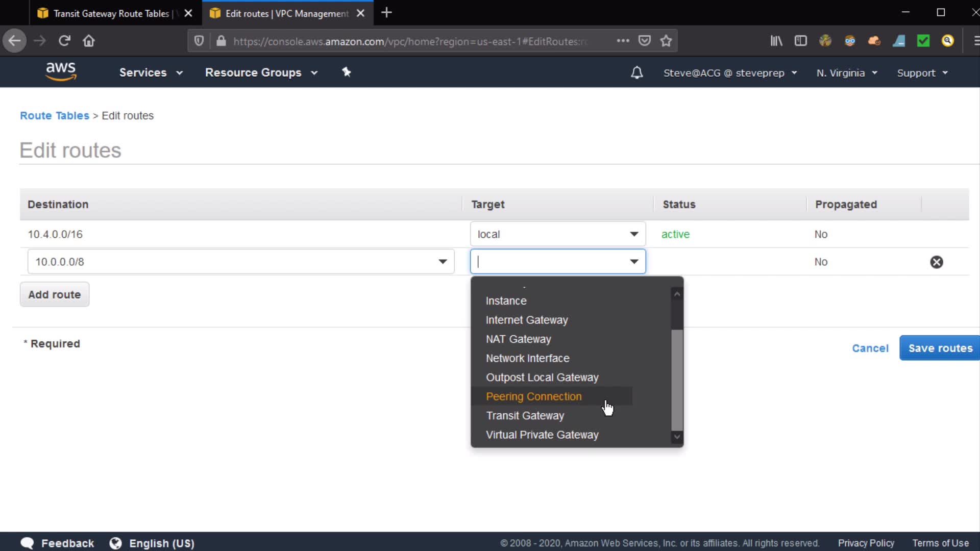The image size is (980, 551).
Task: Save page to Pocket
Action: click(644, 41)
